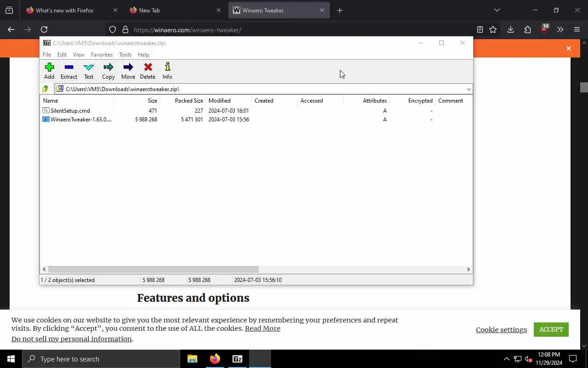Select the WinaeroTweaker-1.63.0 file row

[x=256, y=119]
